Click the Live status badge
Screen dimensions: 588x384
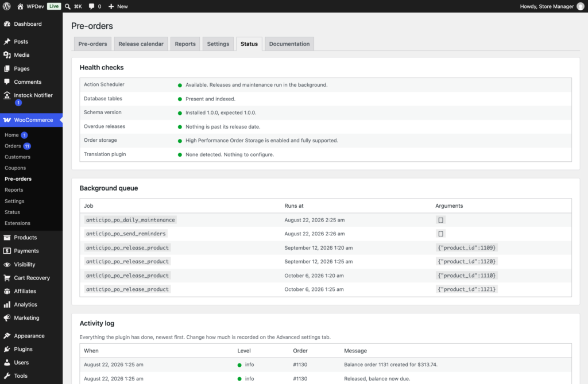coord(54,6)
